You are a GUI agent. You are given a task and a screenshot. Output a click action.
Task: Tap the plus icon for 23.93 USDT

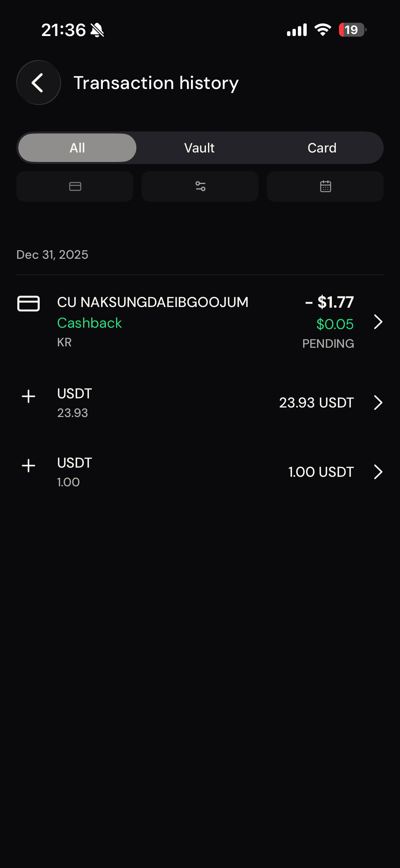[28, 396]
